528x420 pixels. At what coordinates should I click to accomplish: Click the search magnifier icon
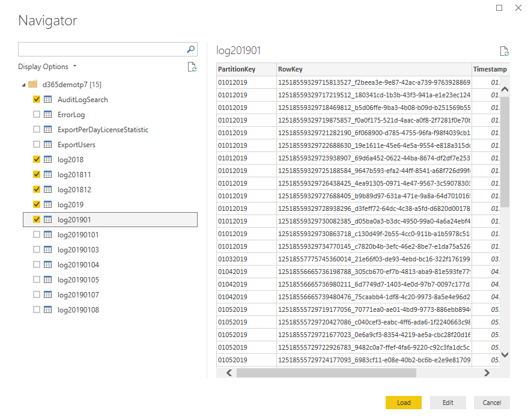190,50
